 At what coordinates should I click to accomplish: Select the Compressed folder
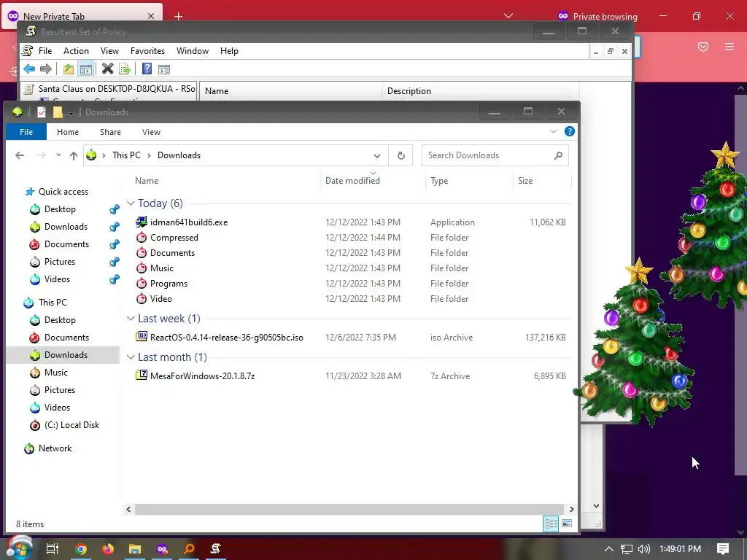174,238
